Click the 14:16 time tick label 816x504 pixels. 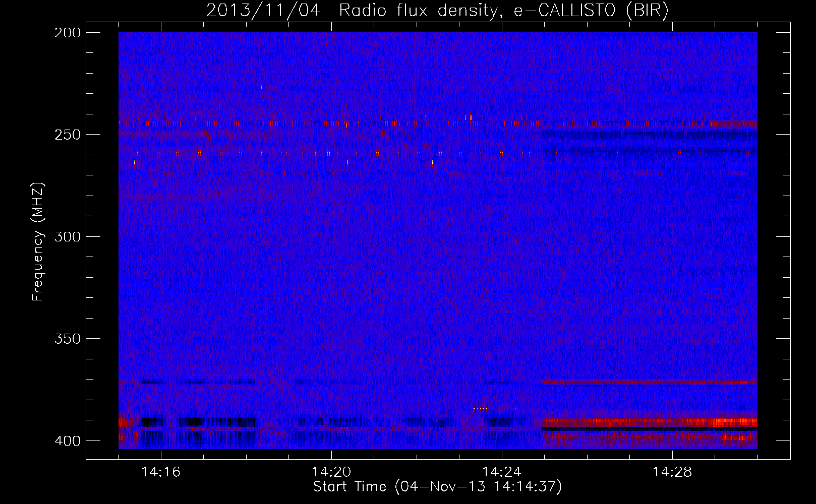coord(161,472)
